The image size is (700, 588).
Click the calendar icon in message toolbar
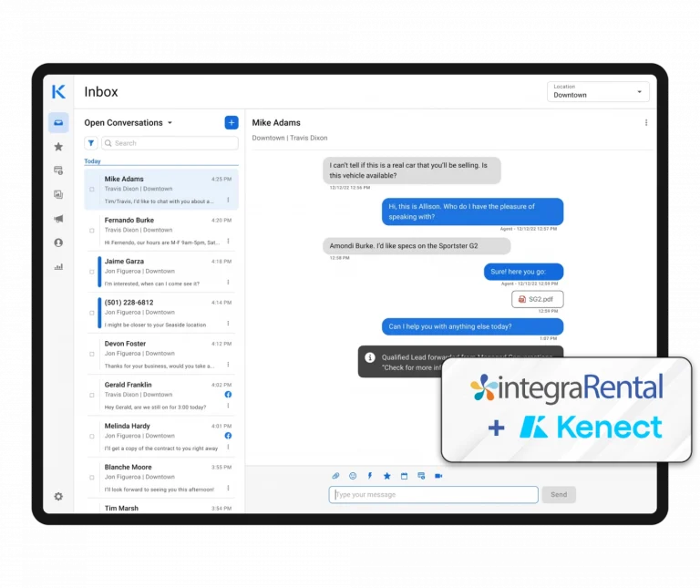(404, 476)
